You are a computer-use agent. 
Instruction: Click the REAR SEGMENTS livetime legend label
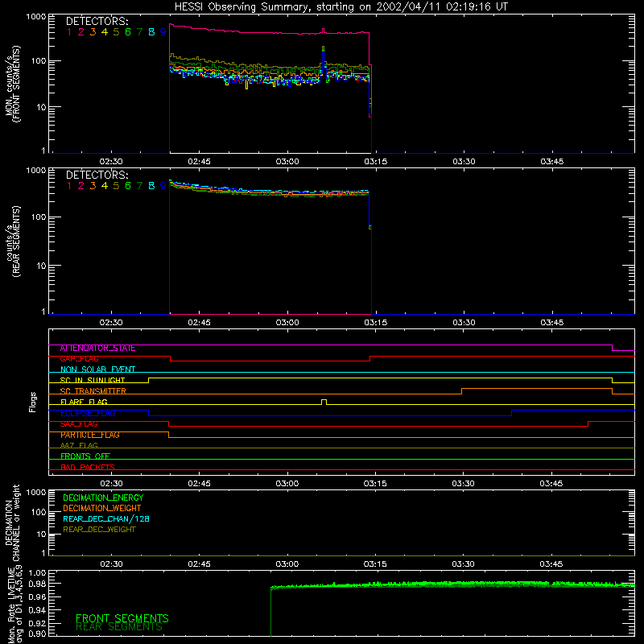[119, 627]
